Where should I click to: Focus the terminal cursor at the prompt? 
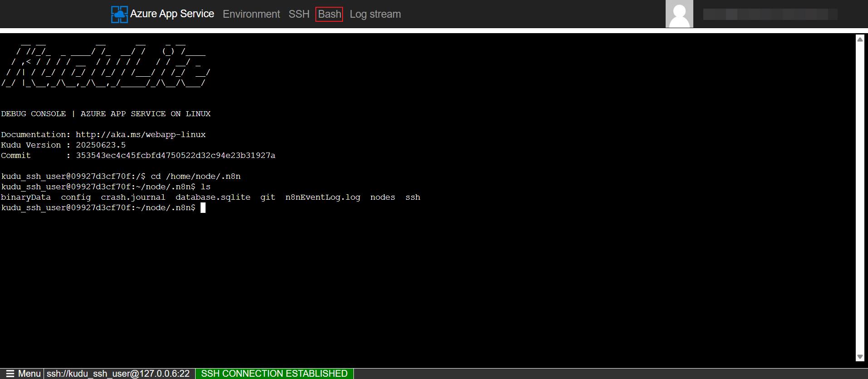click(x=203, y=207)
